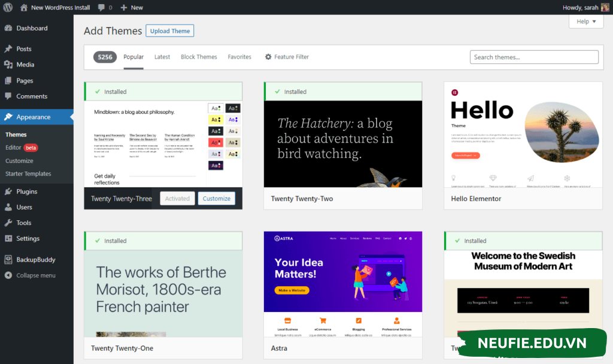Viewport: 613px width, 364px height.
Task: Open the Twenty Twenty-One theme preview
Action: pos(163,293)
